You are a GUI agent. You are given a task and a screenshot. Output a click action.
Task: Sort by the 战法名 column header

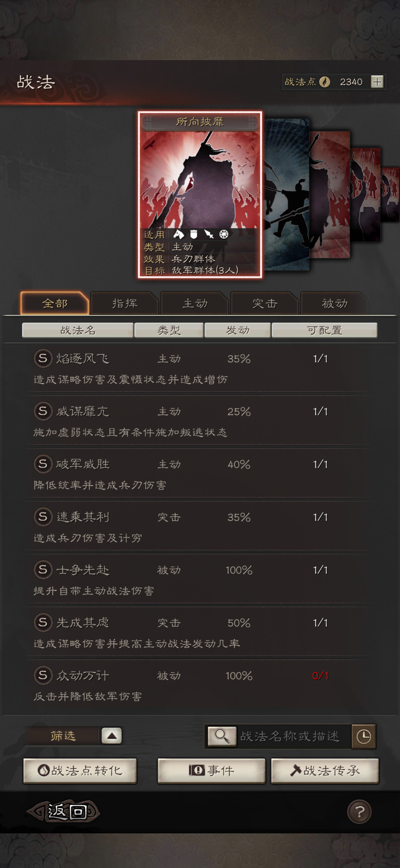tap(78, 330)
